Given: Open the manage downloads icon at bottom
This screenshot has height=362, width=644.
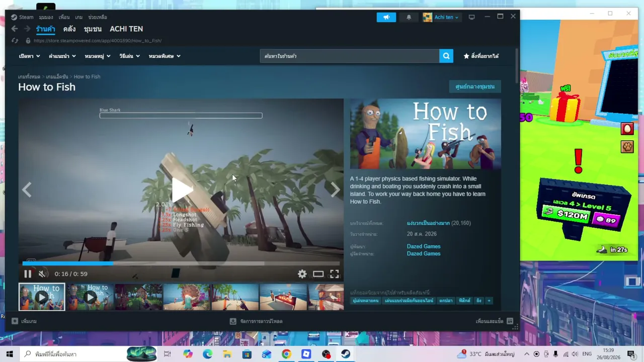Looking at the screenshot, I should (x=233, y=321).
